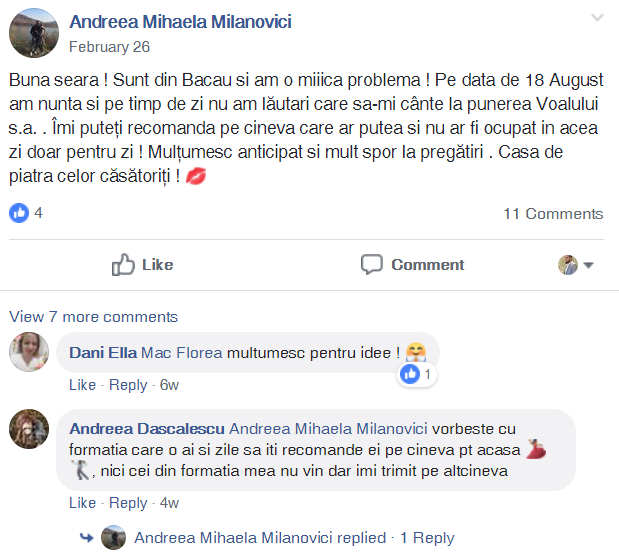This screenshot has width=619, height=558.
Task: Expand View 7 more comments
Action: point(93,317)
